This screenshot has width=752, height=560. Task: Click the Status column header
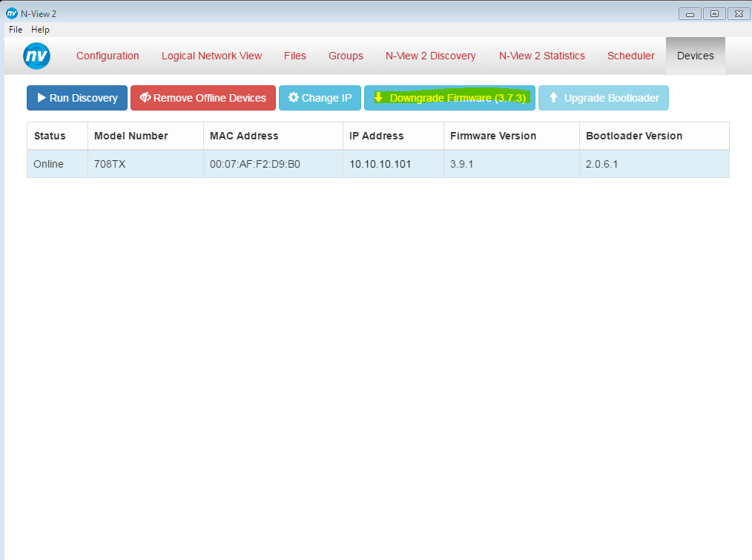(x=57, y=136)
